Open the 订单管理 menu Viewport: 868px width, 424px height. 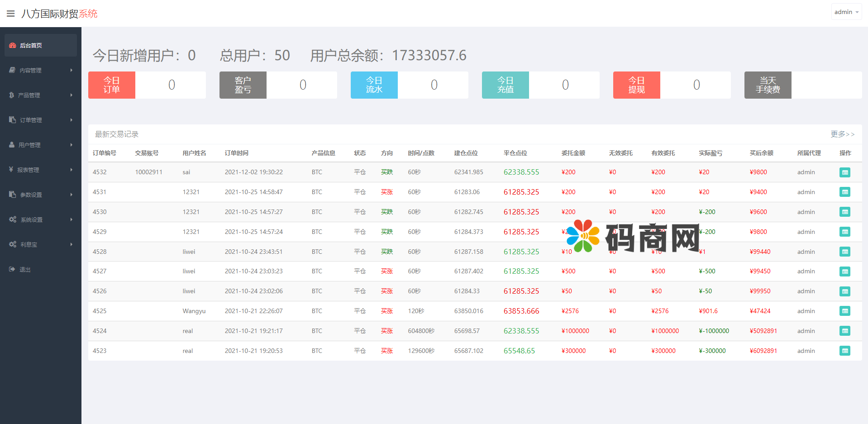[x=31, y=120]
